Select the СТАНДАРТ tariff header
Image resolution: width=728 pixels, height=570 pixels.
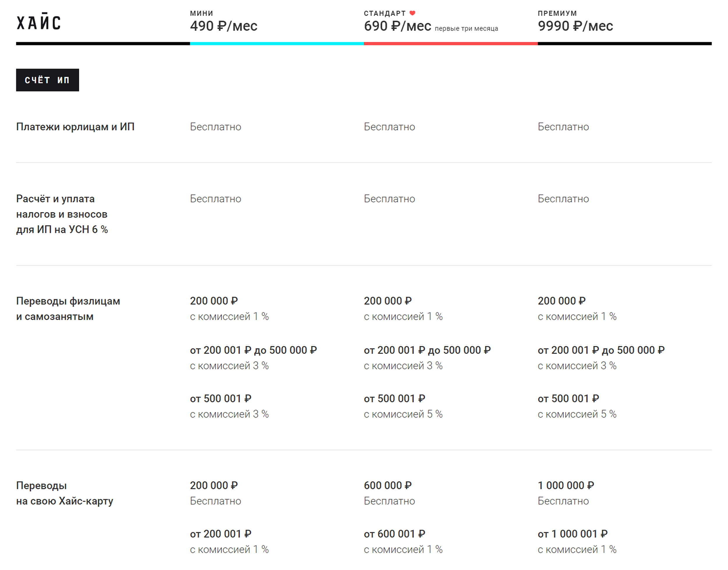[x=384, y=13]
